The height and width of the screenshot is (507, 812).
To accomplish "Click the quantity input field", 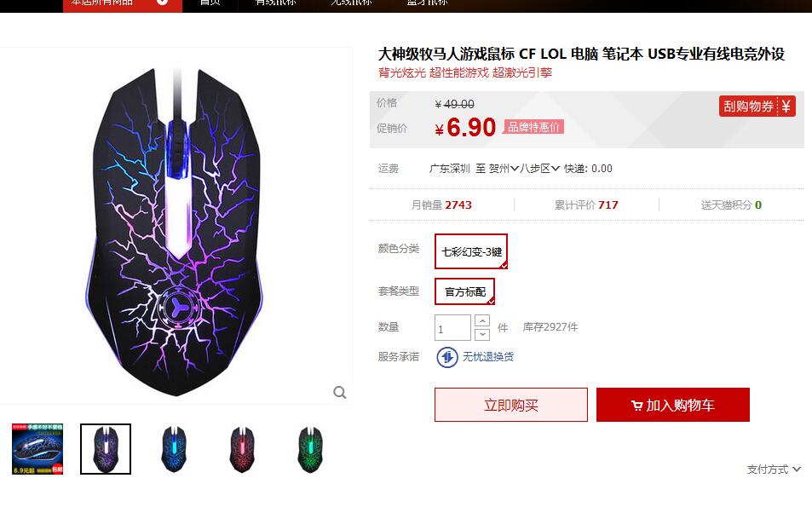I will tap(452, 327).
